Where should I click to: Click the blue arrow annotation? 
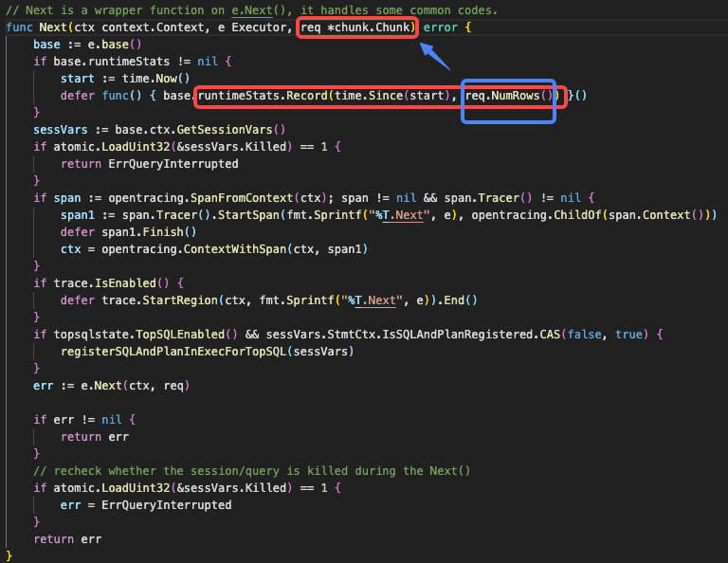point(434,55)
